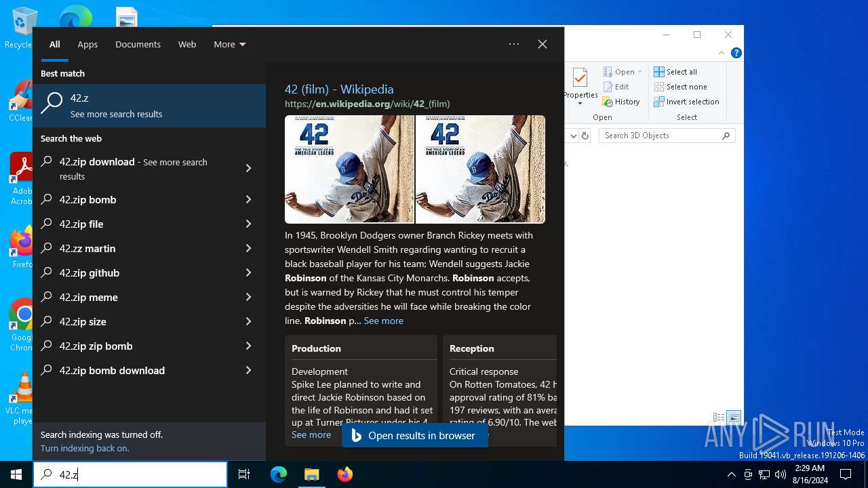Click the second 42 film poster thumbnail

(x=480, y=169)
